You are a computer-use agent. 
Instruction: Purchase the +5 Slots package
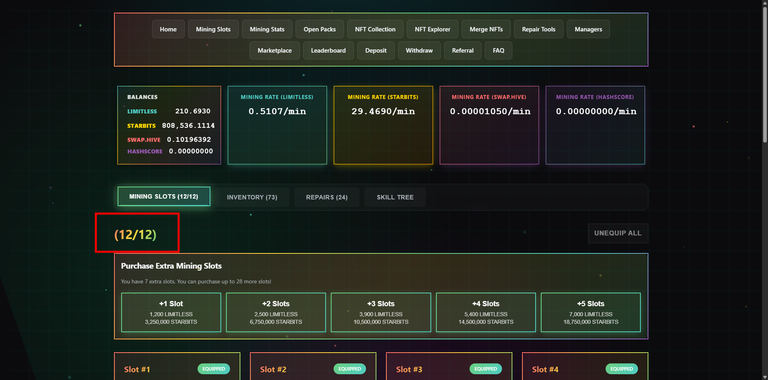point(591,312)
